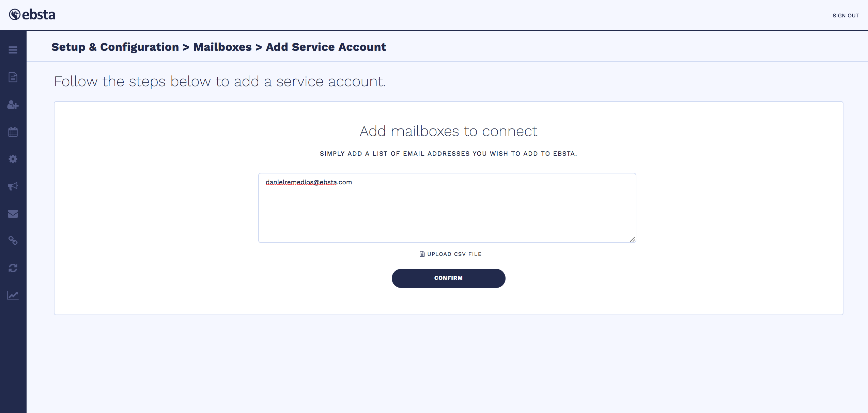Click the document page icon in sidebar
The image size is (868, 413).
point(13,77)
